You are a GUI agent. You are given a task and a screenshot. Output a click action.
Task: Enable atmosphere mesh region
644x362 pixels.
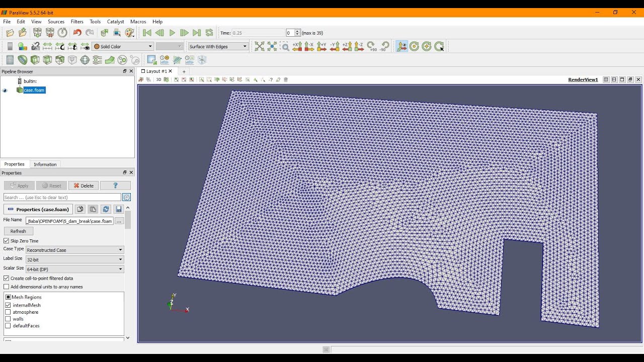(x=8, y=312)
